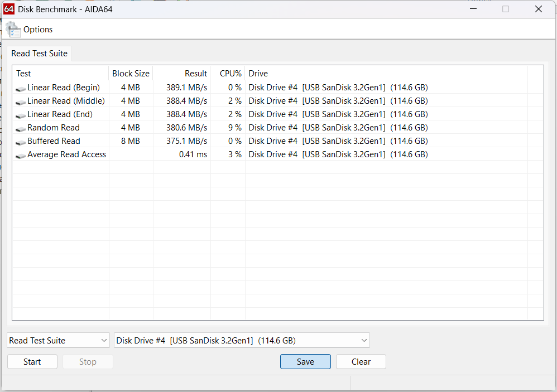Clear the benchmark results
Image resolution: width=557 pixels, height=392 pixels.
pyautogui.click(x=361, y=362)
